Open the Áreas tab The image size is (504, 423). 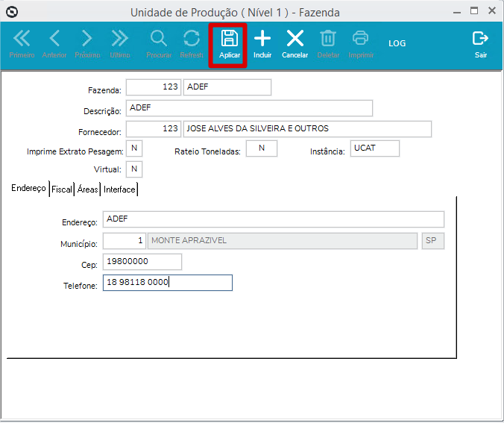87,189
